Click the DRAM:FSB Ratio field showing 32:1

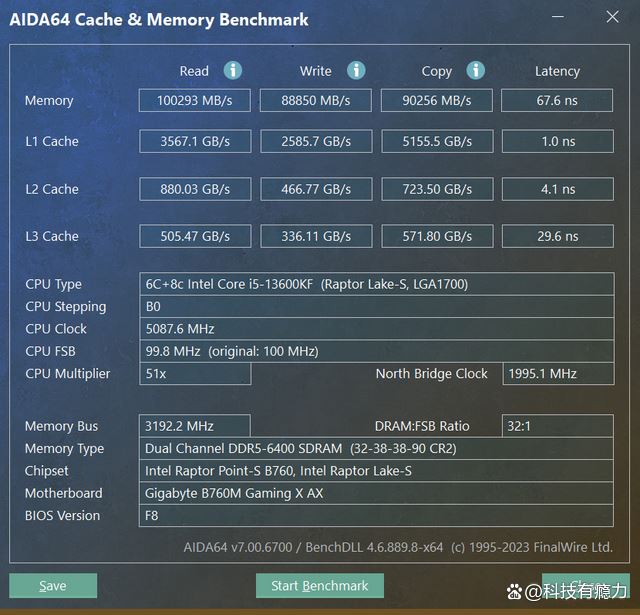tap(557, 426)
